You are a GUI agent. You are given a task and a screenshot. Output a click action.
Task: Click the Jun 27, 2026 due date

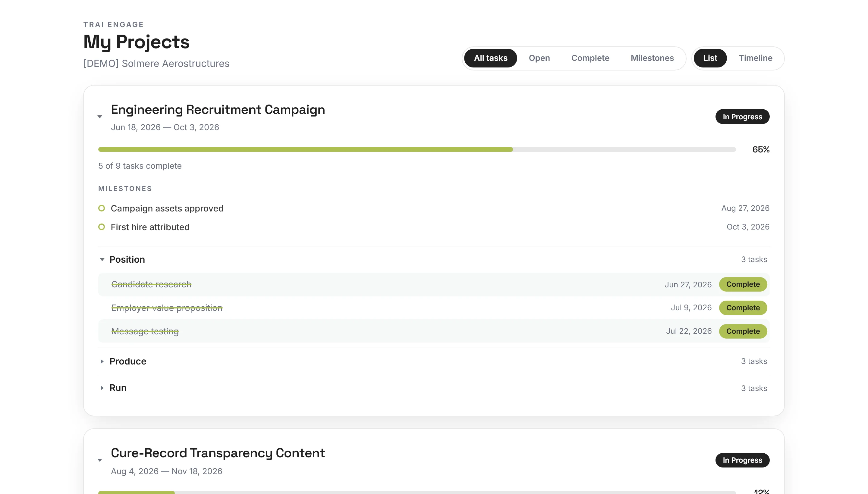click(688, 285)
